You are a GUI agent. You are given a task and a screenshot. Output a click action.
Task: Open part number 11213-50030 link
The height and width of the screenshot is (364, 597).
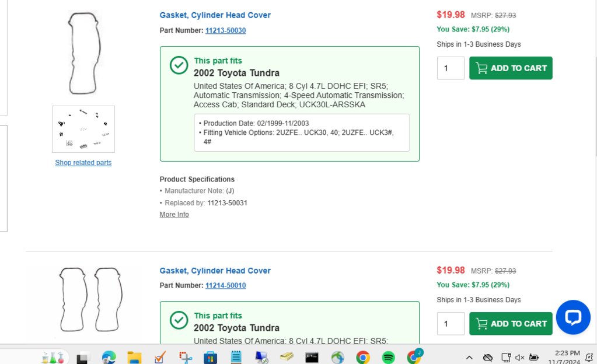tap(226, 30)
